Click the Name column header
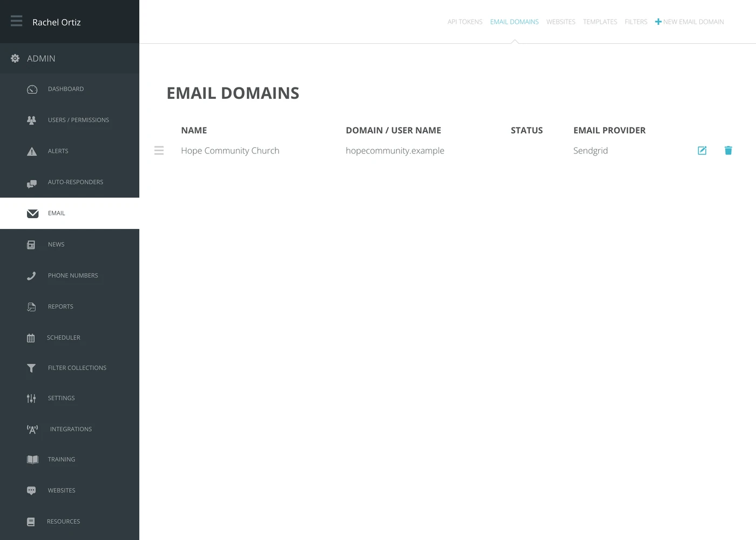The image size is (756, 540). [194, 130]
